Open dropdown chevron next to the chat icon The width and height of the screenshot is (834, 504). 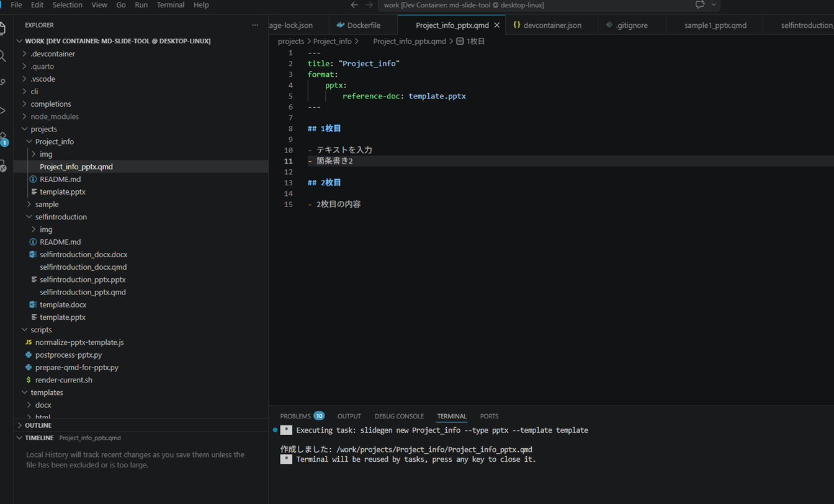714,5
